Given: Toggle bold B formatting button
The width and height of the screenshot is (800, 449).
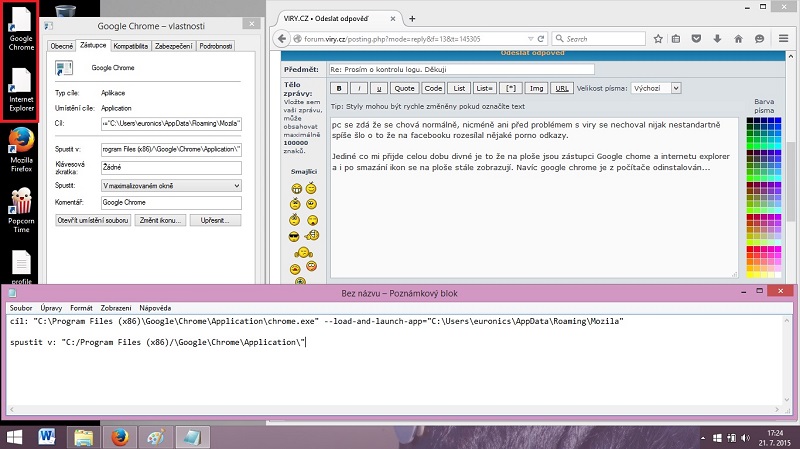Looking at the screenshot, I should [x=339, y=88].
